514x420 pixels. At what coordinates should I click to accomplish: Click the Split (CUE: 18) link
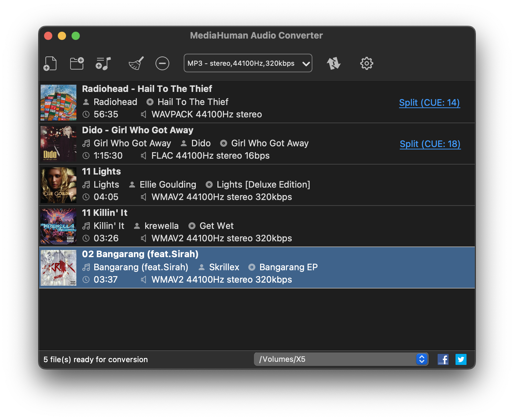pyautogui.click(x=430, y=144)
